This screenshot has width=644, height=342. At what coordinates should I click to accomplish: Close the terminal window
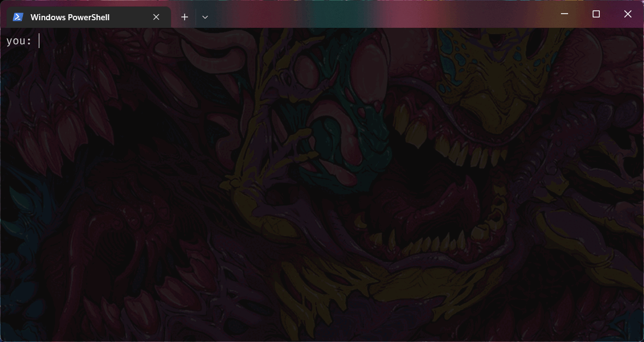628,14
